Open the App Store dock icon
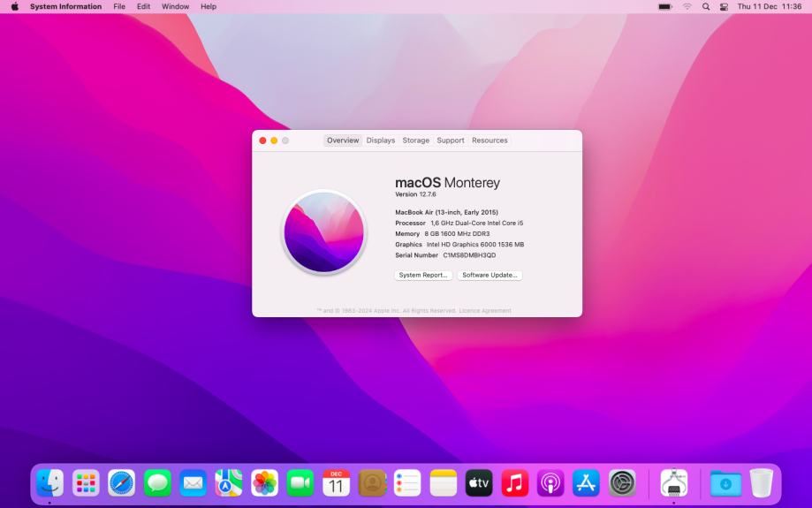This screenshot has width=812, height=508. [587, 483]
